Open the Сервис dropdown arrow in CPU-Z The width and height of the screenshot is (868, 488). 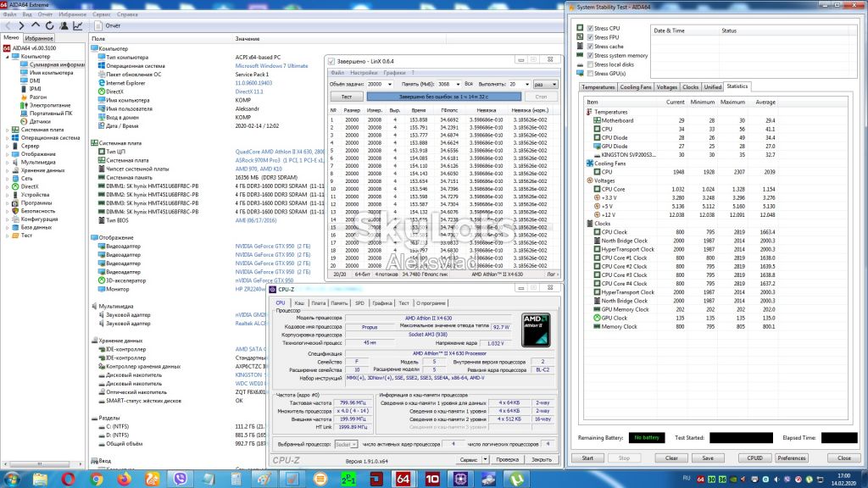[485, 460]
